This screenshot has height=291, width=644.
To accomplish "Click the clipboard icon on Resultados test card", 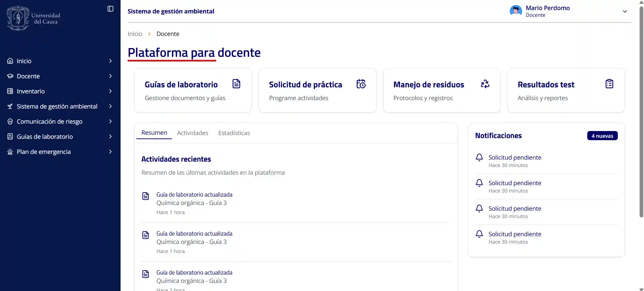I will 609,84.
